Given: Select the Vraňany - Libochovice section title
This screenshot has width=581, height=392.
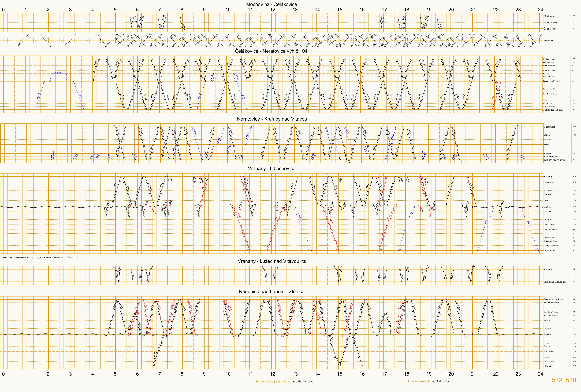Looking at the screenshot, I should (271, 168).
